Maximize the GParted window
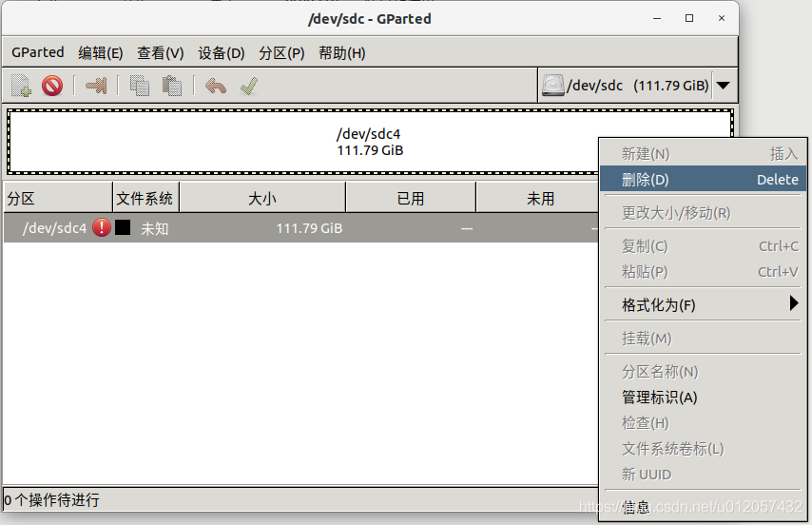 pos(689,18)
